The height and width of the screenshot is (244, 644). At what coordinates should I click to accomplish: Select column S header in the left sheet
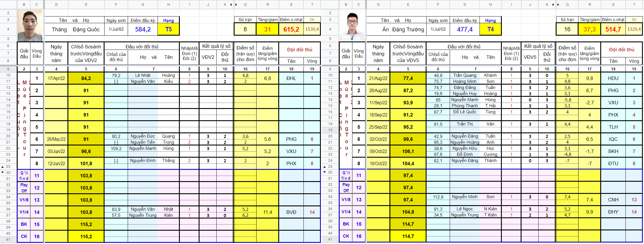(x=291, y=5)
